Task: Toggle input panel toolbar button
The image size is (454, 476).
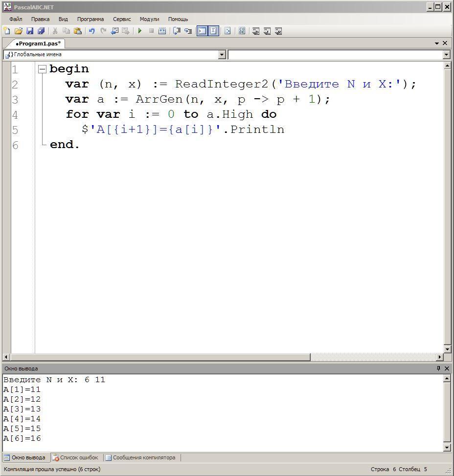Action: coord(213,31)
